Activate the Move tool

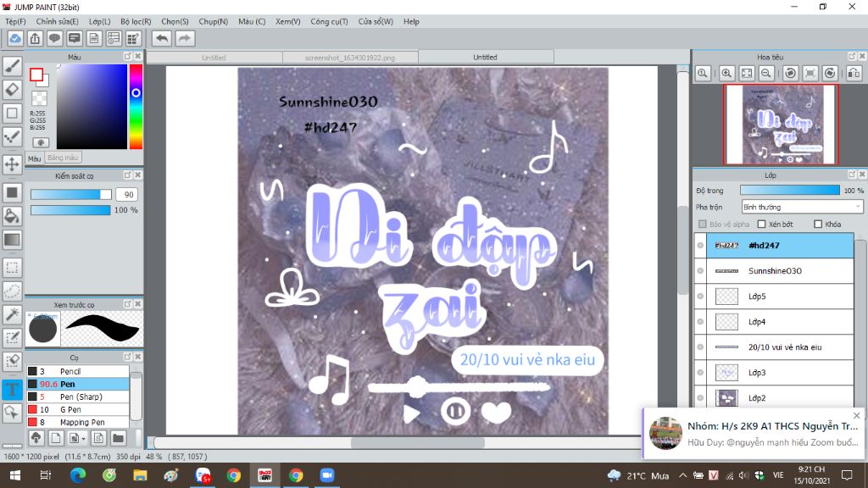pyautogui.click(x=12, y=164)
